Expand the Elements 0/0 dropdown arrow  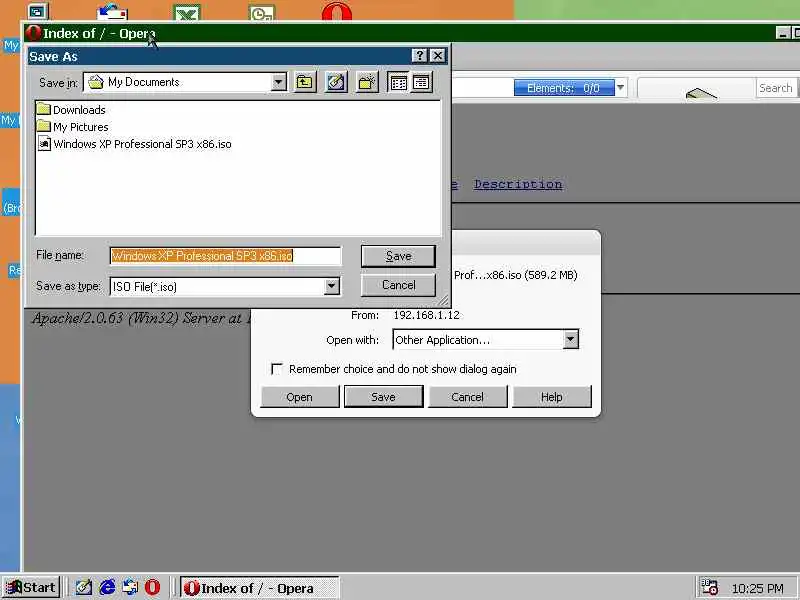point(620,88)
